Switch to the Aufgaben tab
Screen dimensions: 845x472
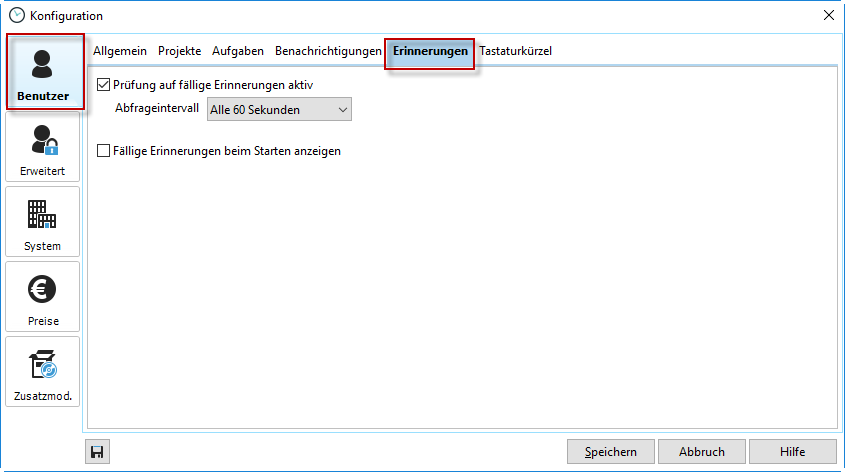[x=238, y=51]
